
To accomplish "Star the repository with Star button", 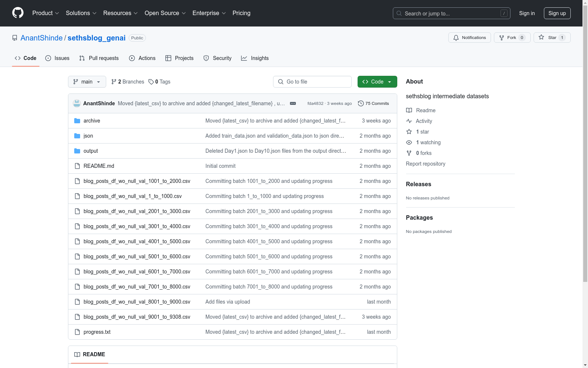I will pyautogui.click(x=552, y=38).
